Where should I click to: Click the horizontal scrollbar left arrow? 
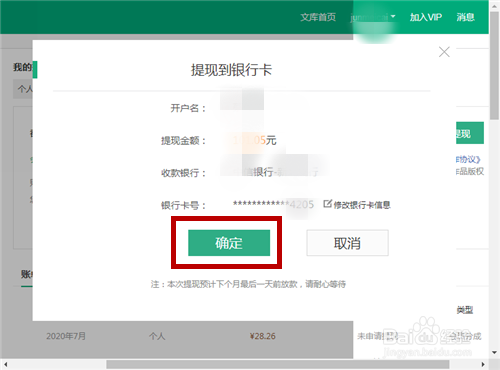[x=5, y=365]
